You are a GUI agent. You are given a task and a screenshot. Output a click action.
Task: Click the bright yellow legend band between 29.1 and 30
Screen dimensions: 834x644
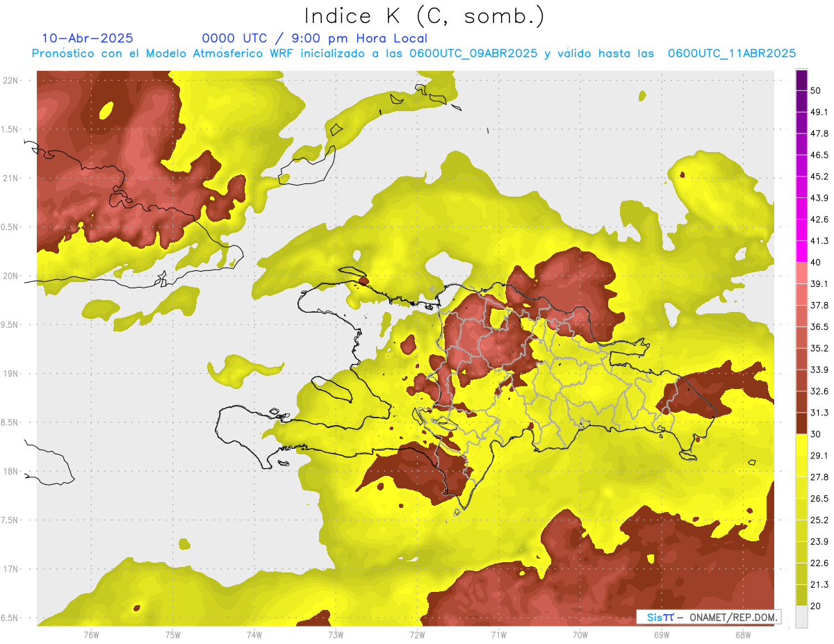[802, 445]
